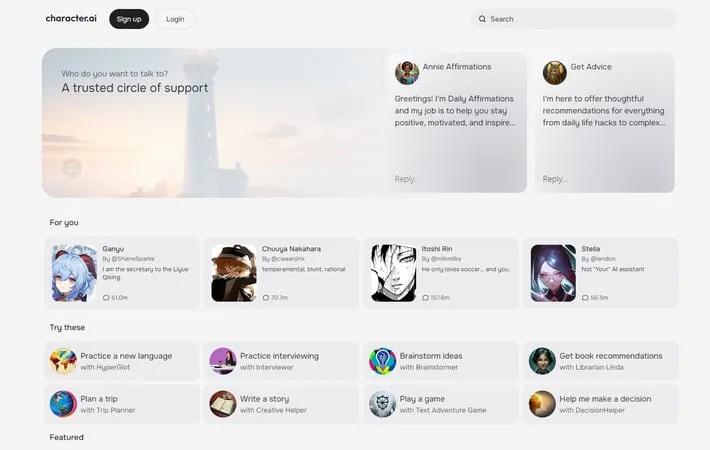This screenshot has height=450, width=710.
Task: Click the refresh icon on lighthouse banner
Action: point(71,168)
